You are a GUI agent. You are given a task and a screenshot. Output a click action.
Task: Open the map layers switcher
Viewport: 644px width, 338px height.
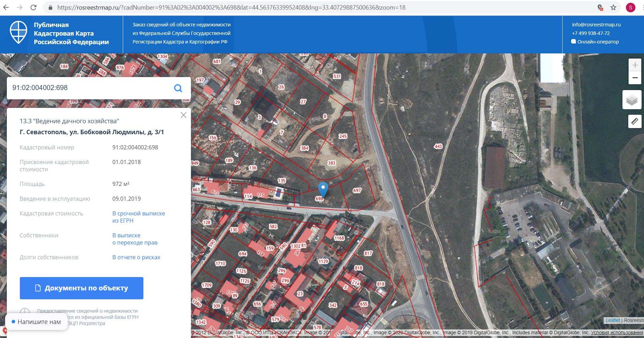click(631, 100)
